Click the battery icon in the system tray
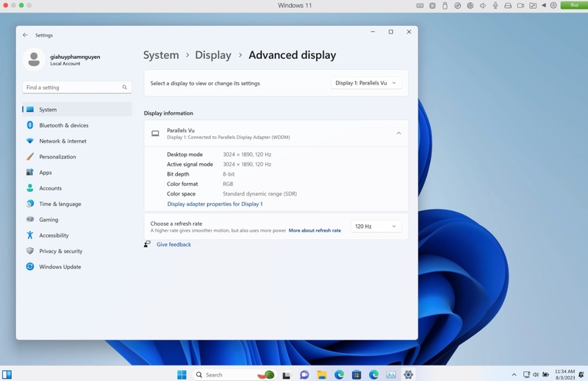Viewport: 588px width, 381px height. pos(545,374)
